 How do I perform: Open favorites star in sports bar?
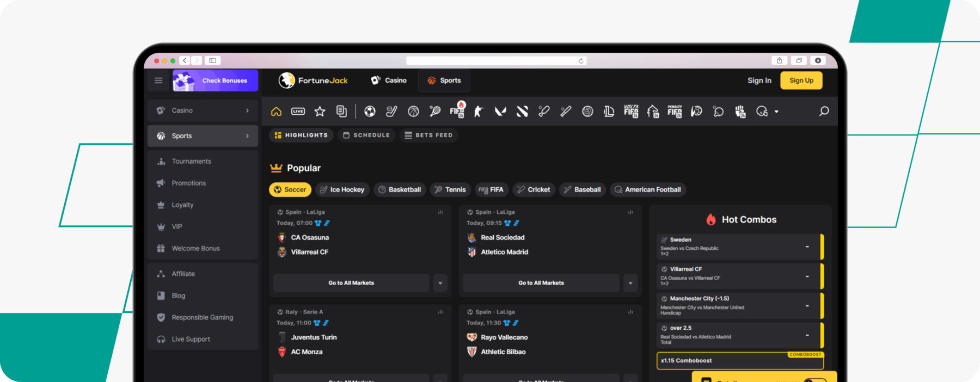point(320,112)
